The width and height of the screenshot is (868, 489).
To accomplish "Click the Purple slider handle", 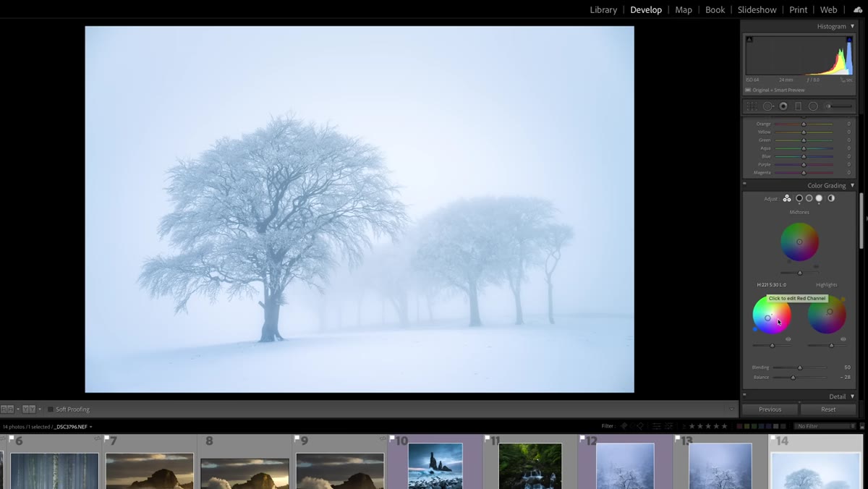I will tap(804, 164).
